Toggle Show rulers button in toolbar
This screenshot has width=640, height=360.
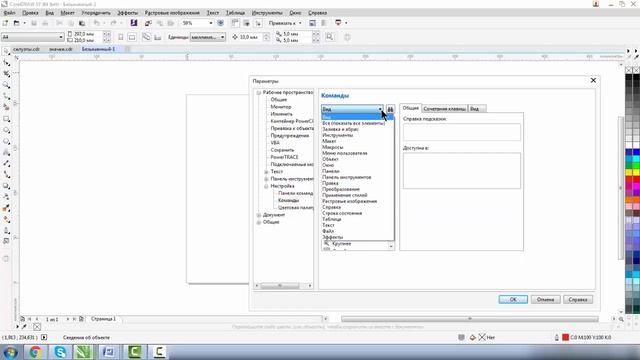tap(235, 23)
